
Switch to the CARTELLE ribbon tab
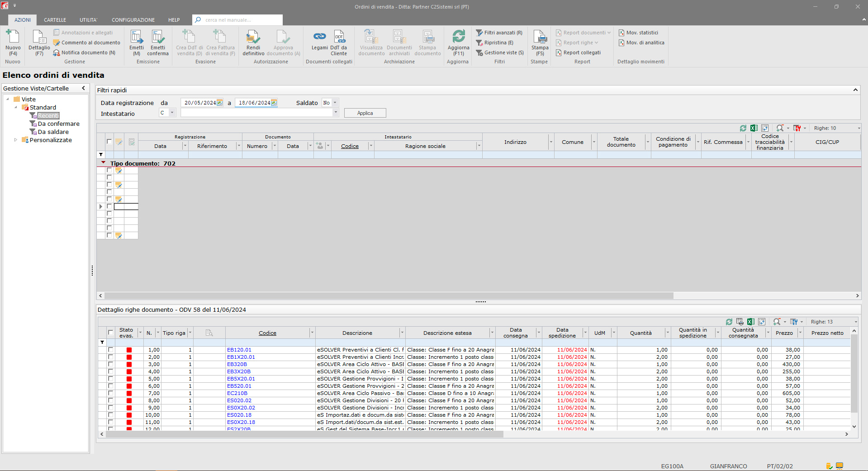(55, 20)
